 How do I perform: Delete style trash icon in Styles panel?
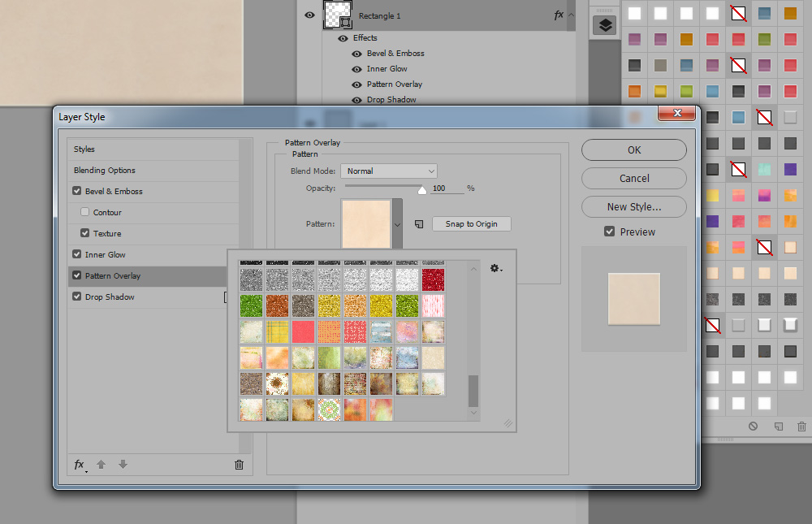801,426
